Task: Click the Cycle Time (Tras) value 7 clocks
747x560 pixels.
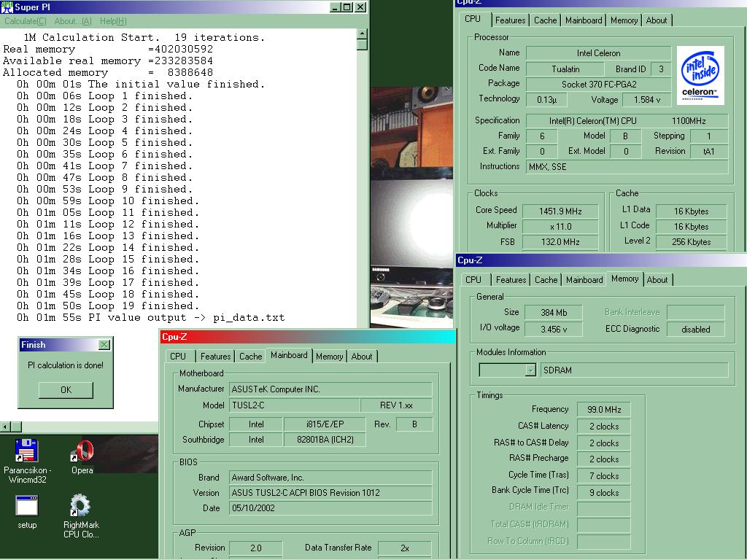Action: (603, 475)
